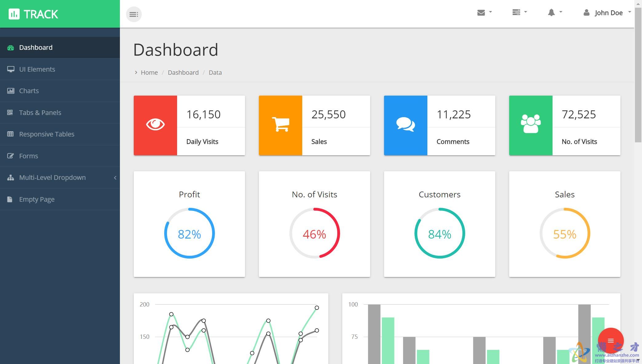Viewport: 642px width, 364px height.
Task: Click the envelope messages icon
Action: [481, 13]
